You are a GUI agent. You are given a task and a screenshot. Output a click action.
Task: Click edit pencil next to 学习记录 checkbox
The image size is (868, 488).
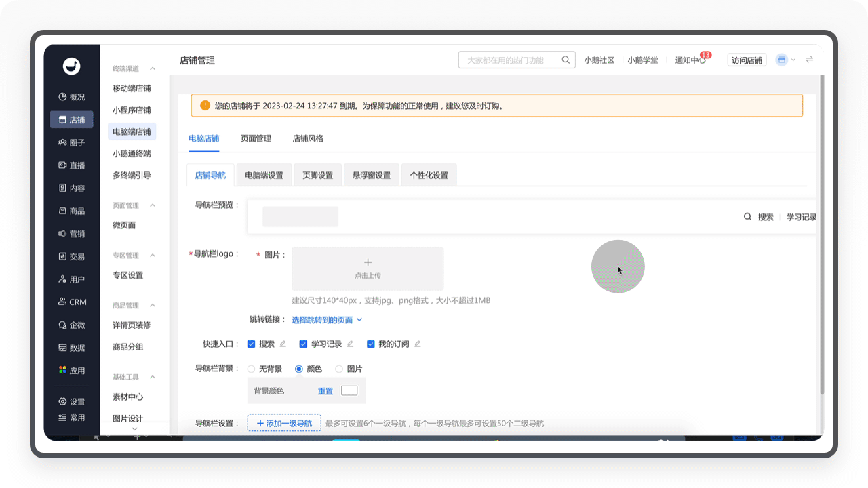tap(350, 344)
